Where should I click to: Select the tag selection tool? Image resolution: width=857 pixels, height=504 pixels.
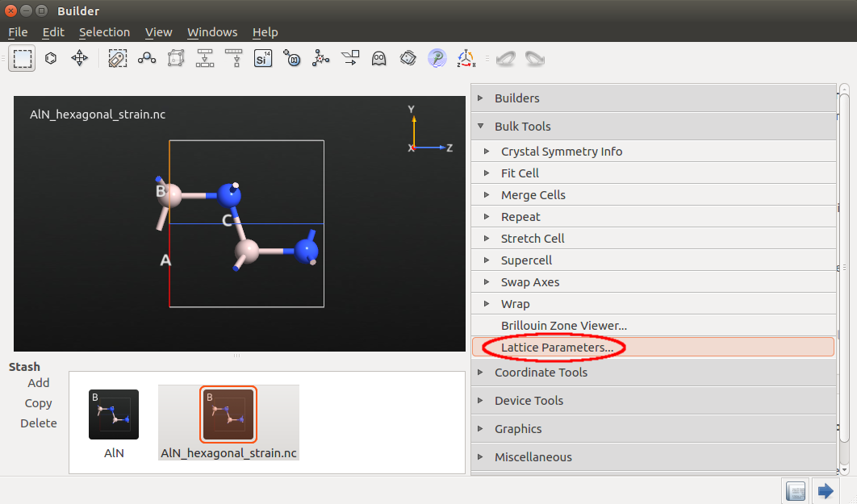click(118, 58)
